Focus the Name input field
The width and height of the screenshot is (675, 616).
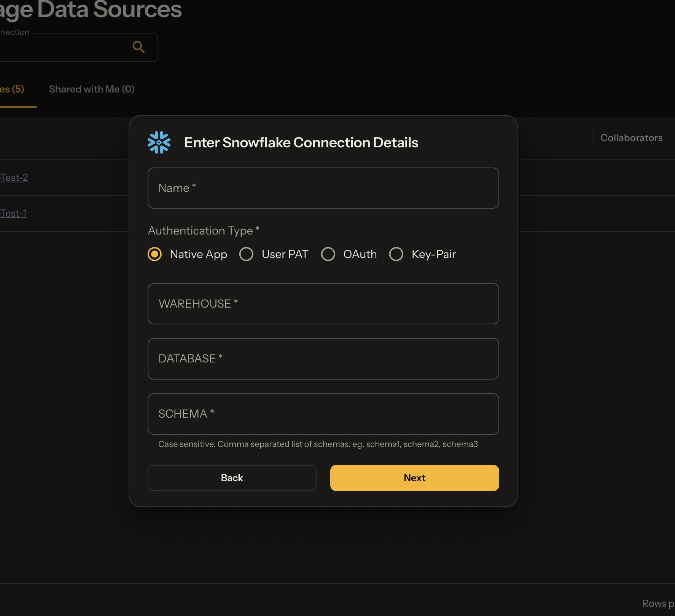323,188
